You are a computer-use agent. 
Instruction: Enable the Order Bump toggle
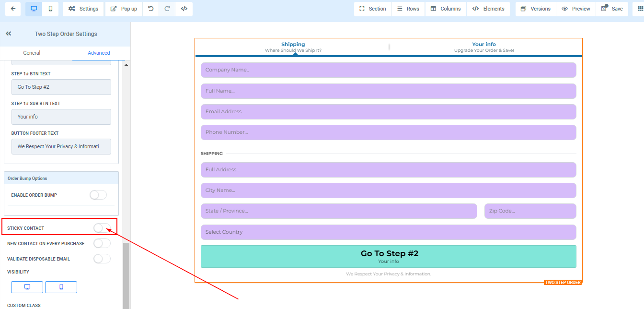coord(98,195)
